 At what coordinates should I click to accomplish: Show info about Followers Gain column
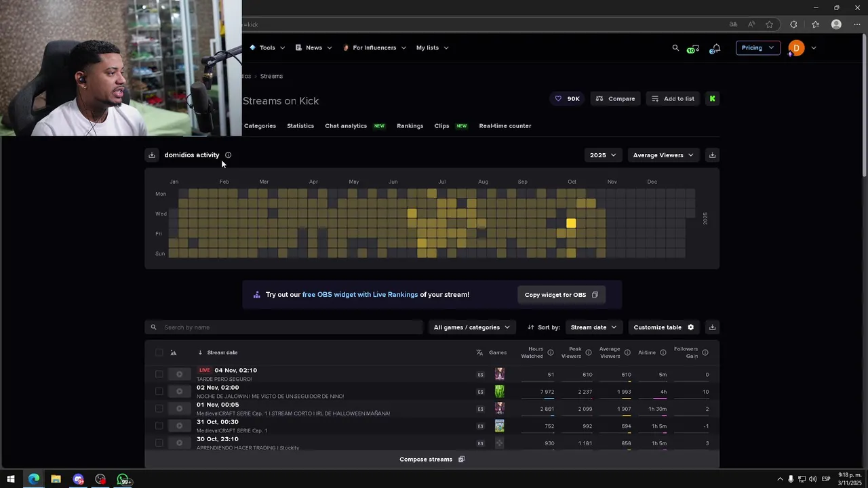(x=705, y=352)
